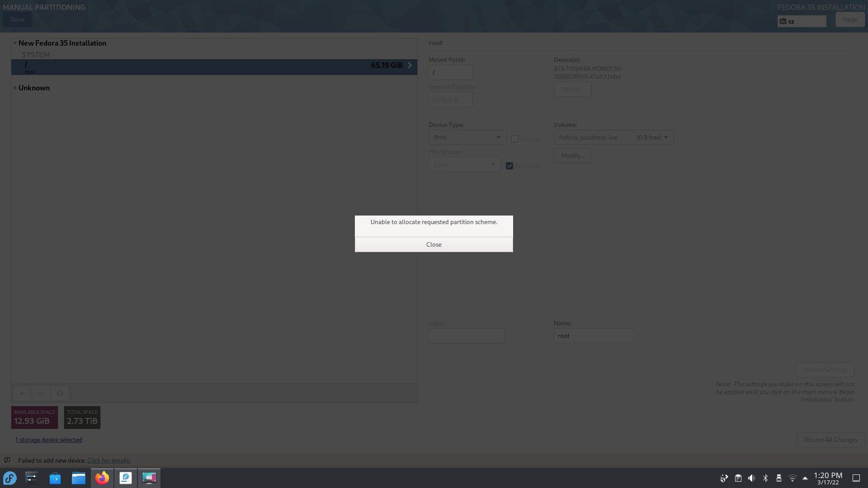Open the 'Click for details' link
The image size is (868, 488).
pos(109,460)
